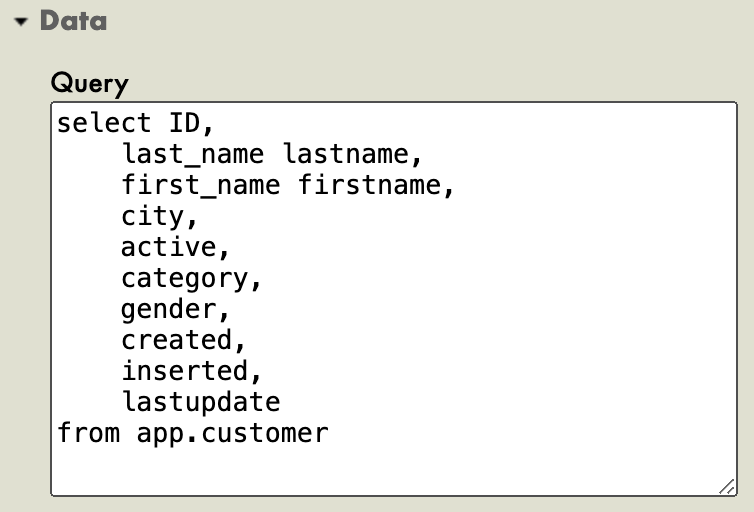Click on ID in the query
The width and height of the screenshot is (754, 512).
[184, 124]
